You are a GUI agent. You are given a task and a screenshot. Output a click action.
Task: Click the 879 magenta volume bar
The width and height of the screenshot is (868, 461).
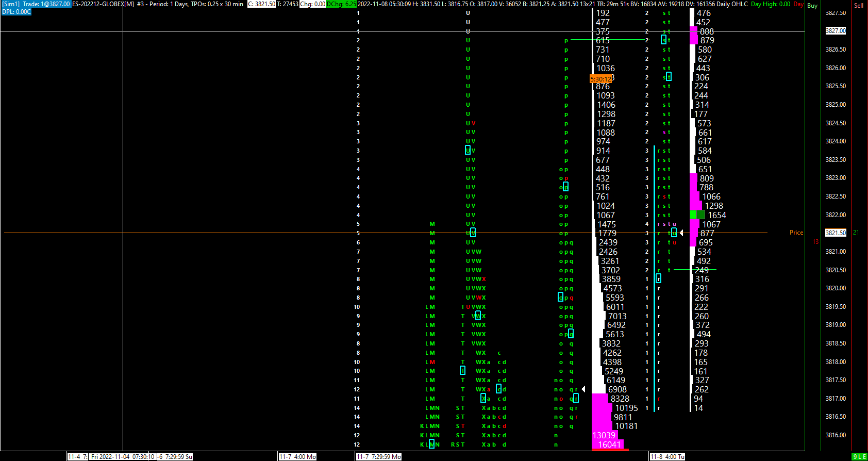pos(694,40)
